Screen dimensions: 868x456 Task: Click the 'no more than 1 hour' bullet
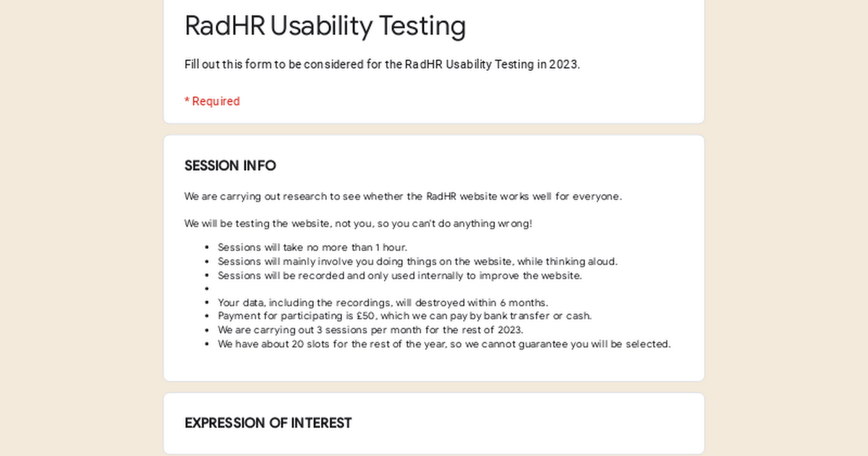click(x=312, y=248)
